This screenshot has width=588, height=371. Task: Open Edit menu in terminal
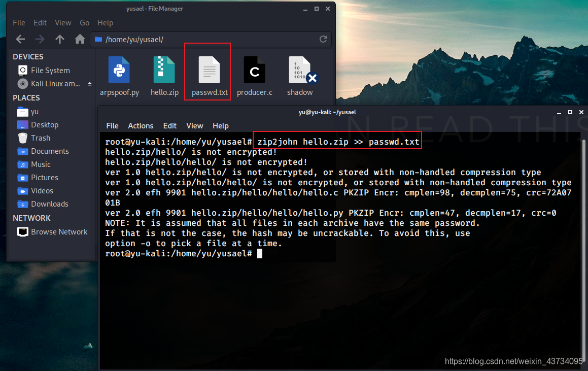point(169,126)
